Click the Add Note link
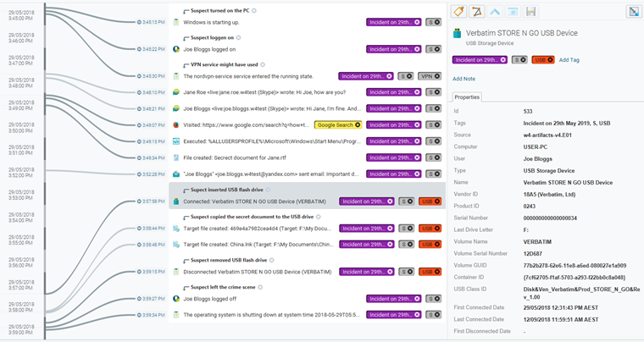This screenshot has height=342, width=644. (464, 79)
